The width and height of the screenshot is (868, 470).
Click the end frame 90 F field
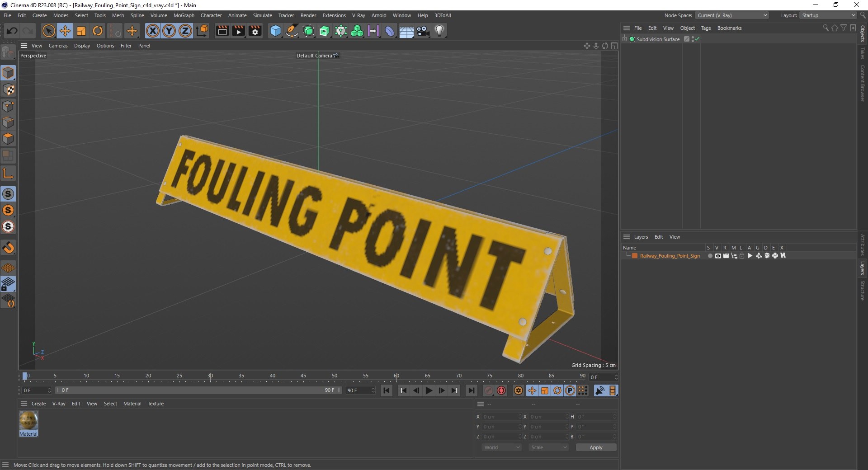[x=360, y=390]
